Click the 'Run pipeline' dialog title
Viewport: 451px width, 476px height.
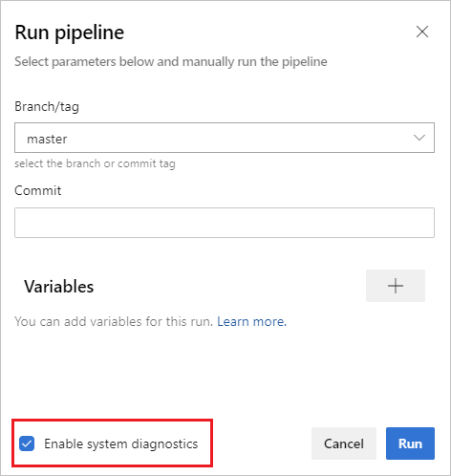pos(70,32)
